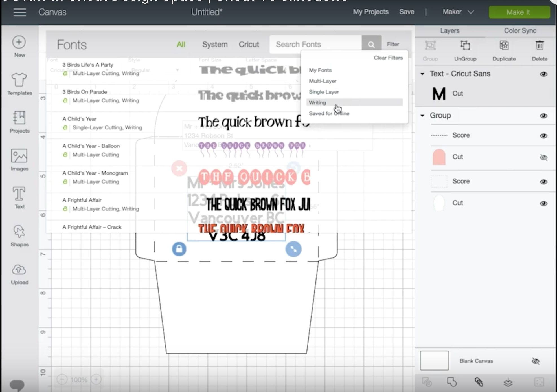Toggle Blank Canvas visibility
The height and width of the screenshot is (392, 557).
535,361
